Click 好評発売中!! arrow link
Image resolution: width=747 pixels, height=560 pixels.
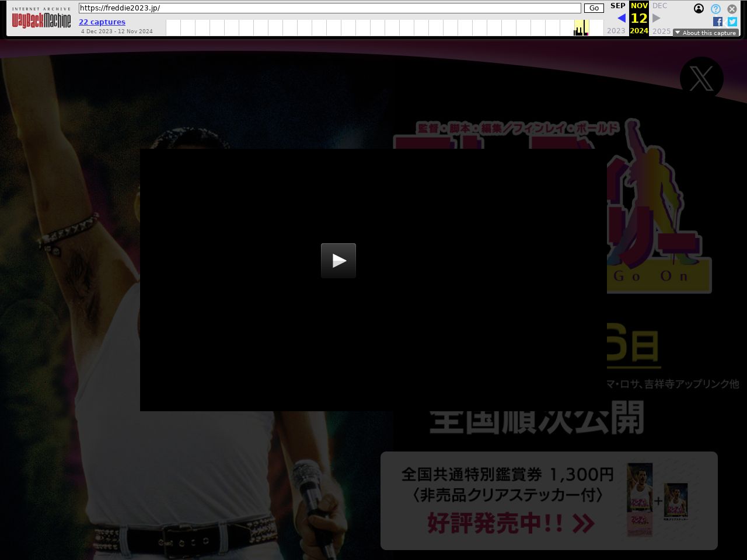pos(511,523)
